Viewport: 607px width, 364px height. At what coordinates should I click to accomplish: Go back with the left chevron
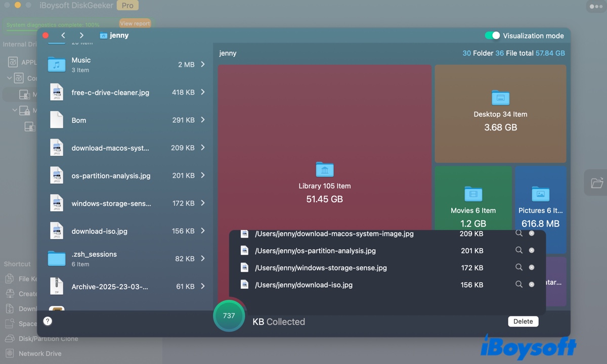coord(63,35)
